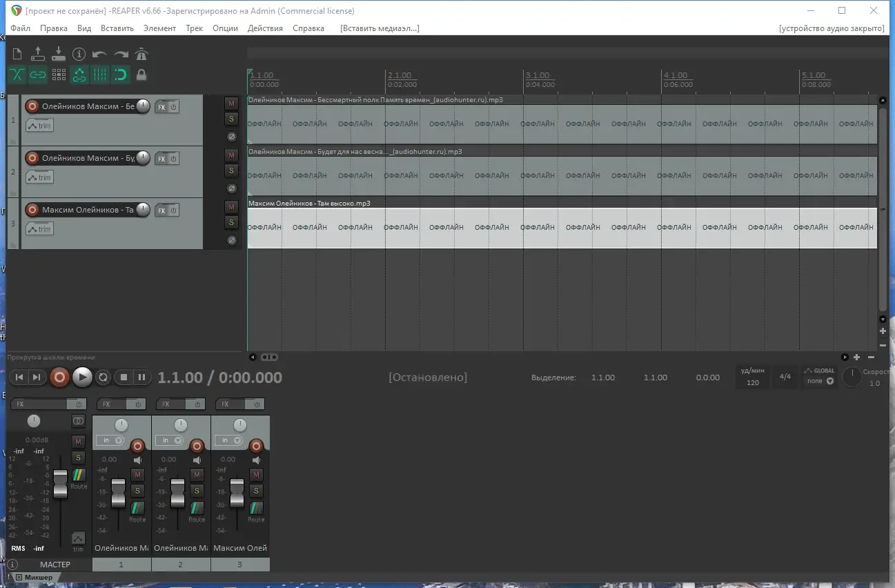Mute track 2 in the track panel
The image size is (895, 588).
pos(231,155)
